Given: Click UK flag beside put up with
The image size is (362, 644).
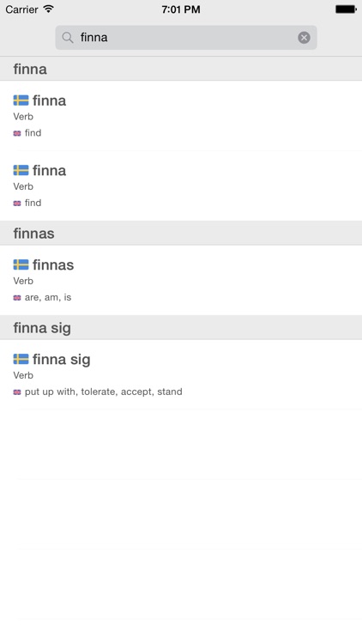Looking at the screenshot, I should coord(17,392).
